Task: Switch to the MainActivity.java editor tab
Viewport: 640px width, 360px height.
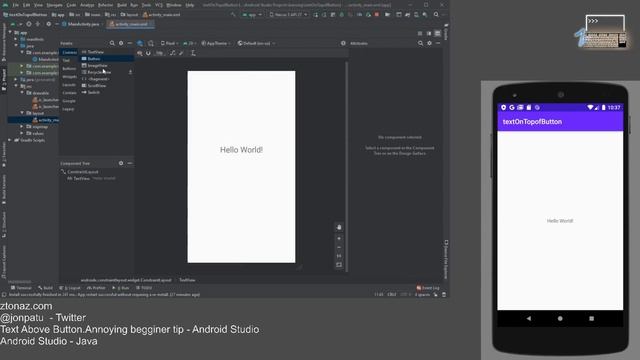Action: tap(83, 24)
